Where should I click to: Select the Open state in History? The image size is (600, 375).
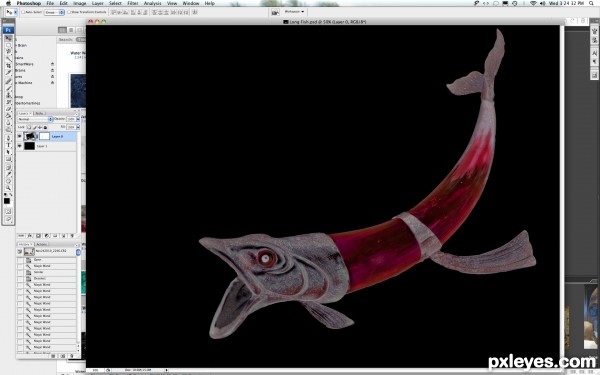click(47, 260)
